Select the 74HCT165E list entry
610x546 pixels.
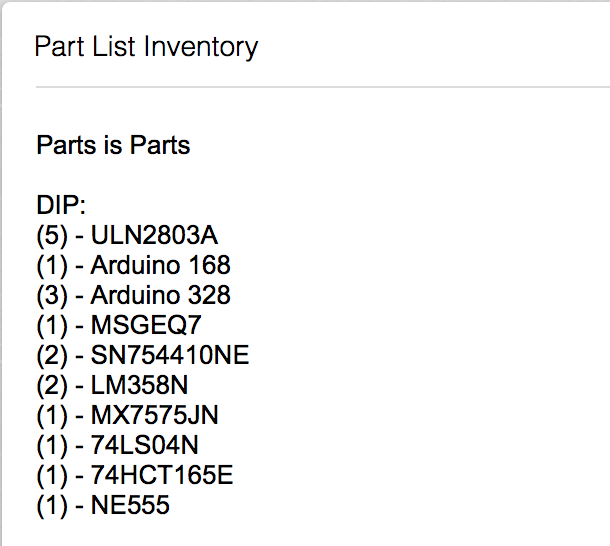pyautogui.click(x=135, y=475)
